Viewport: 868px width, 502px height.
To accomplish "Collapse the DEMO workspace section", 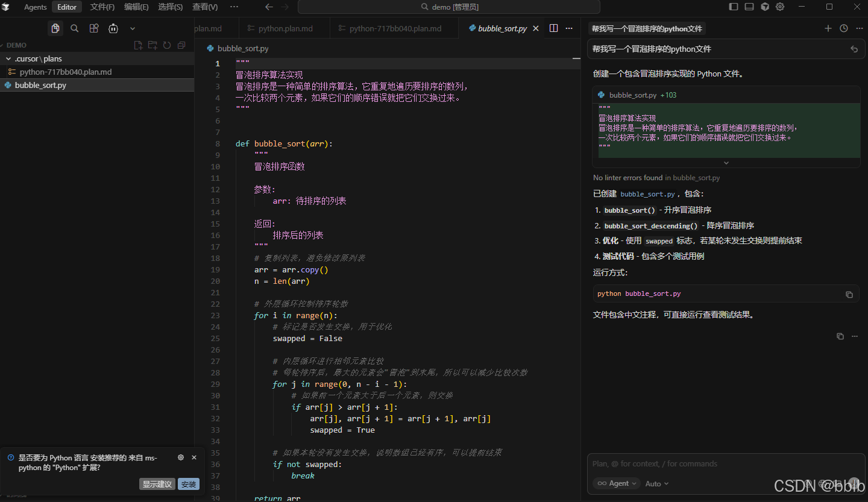I will tap(16, 45).
